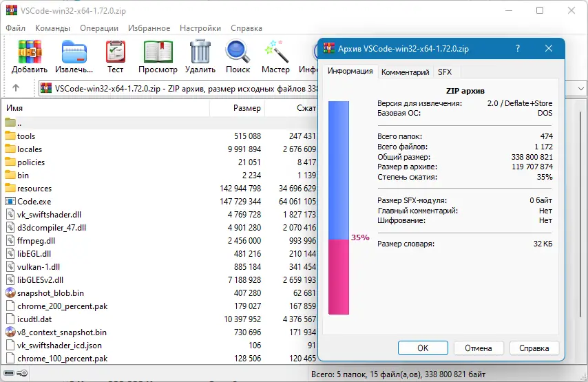Select the vulkan-1.dll file row
The height and width of the screenshot is (382, 588).
pos(160,267)
